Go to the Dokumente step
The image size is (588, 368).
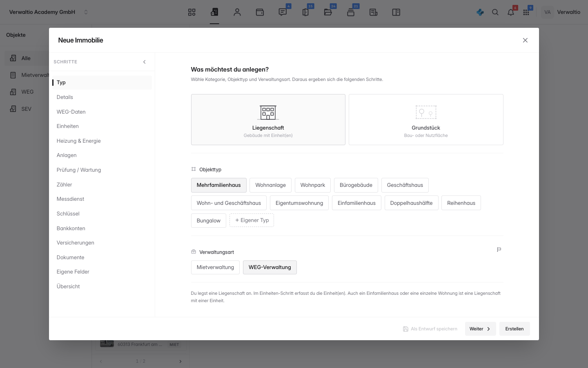(102, 257)
